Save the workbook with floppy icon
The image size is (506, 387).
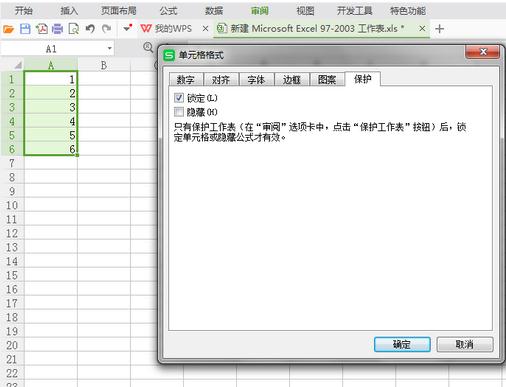tap(25, 29)
